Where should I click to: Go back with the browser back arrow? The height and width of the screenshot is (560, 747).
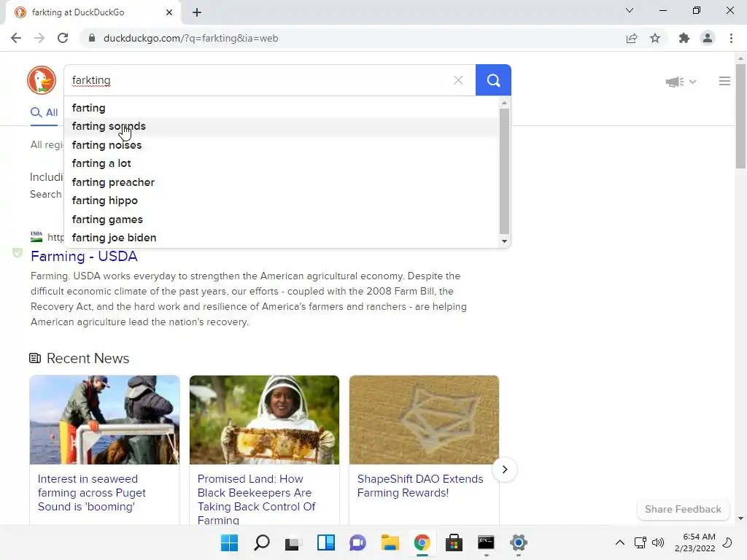pyautogui.click(x=16, y=38)
